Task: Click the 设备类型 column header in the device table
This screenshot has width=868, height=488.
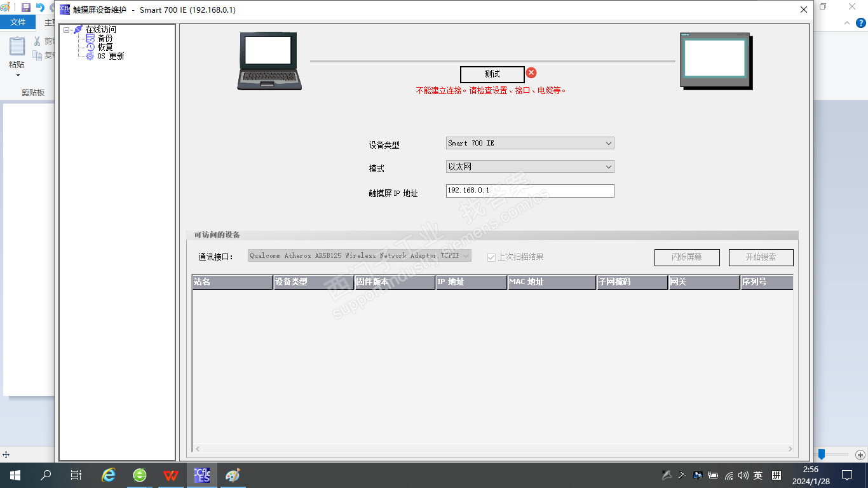Action: click(313, 282)
